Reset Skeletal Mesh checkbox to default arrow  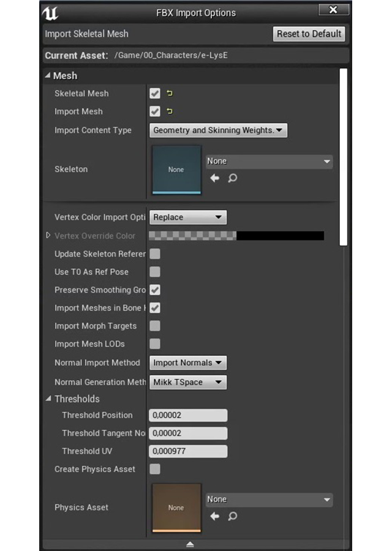[x=170, y=94]
